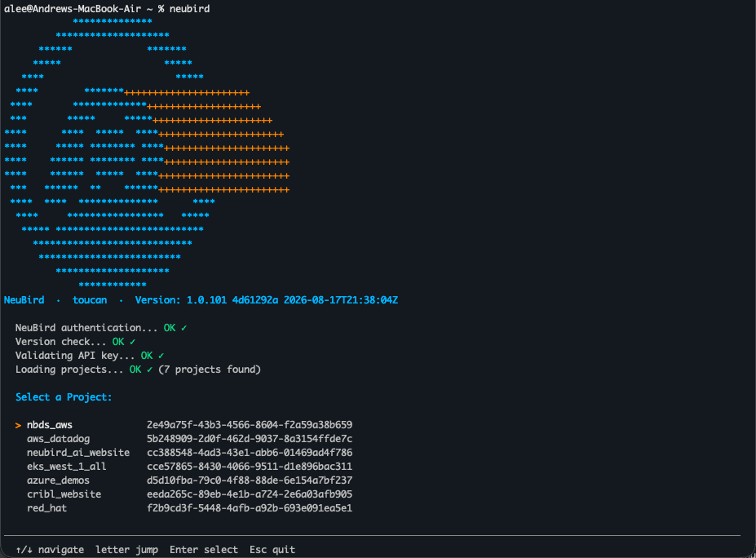Click the green check after Loading projects
The image size is (756, 558).
tap(149, 370)
